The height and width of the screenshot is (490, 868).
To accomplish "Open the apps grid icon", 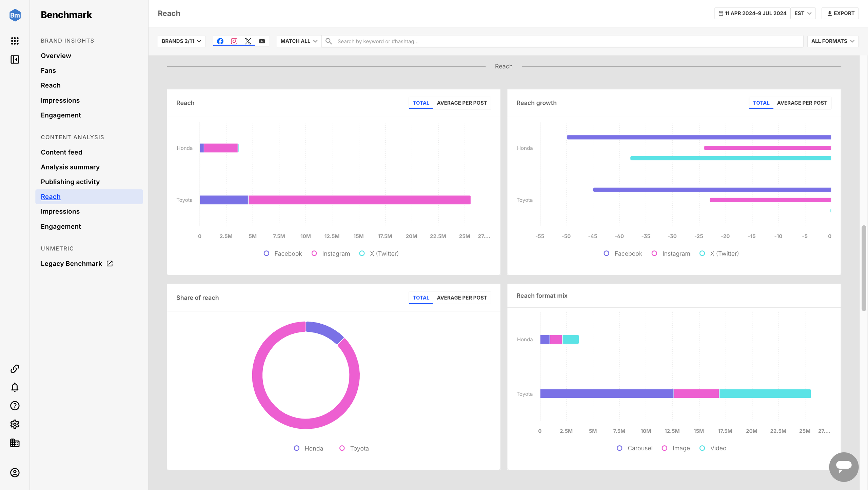I will point(15,41).
